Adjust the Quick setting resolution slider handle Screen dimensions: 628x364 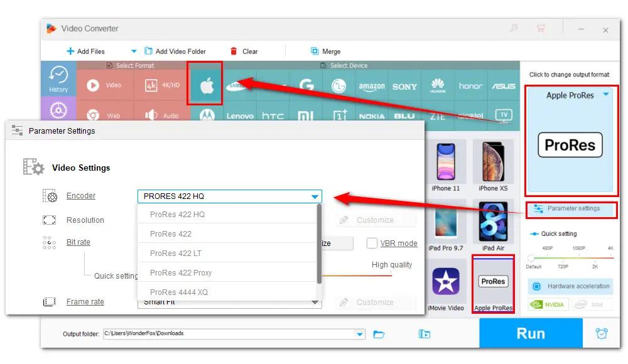pyautogui.click(x=531, y=258)
